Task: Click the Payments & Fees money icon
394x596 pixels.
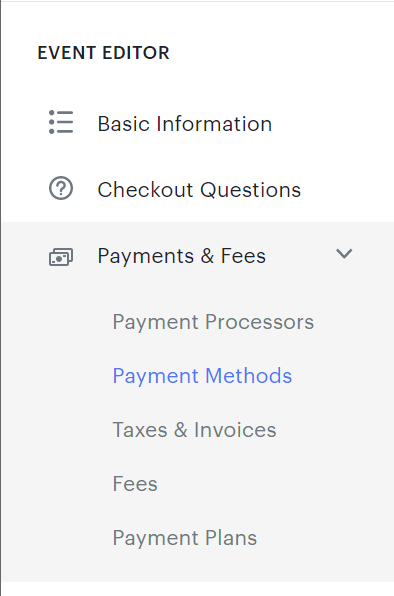Action: click(x=61, y=257)
